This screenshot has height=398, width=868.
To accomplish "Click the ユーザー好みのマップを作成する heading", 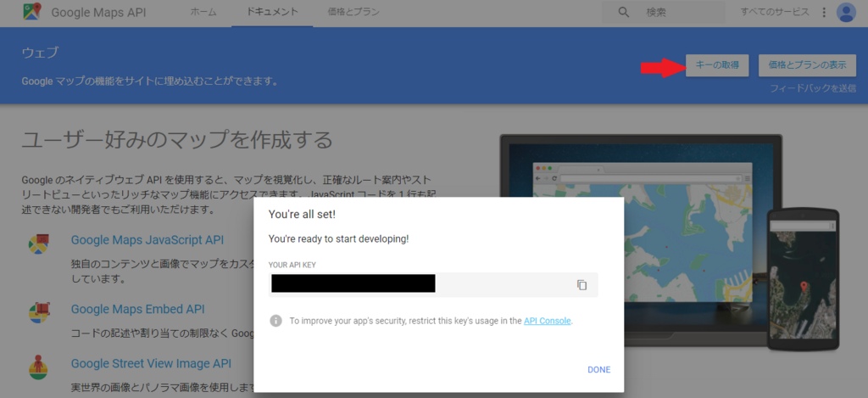I will click(177, 140).
